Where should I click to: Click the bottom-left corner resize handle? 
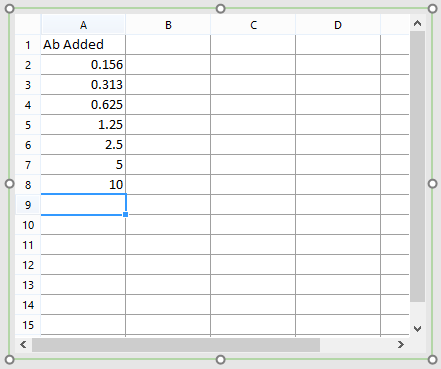(10, 360)
